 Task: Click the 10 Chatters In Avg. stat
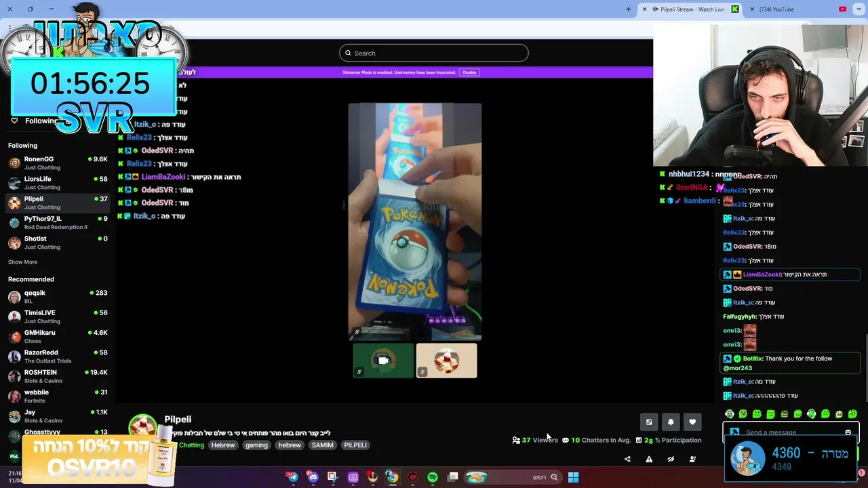coord(596,440)
